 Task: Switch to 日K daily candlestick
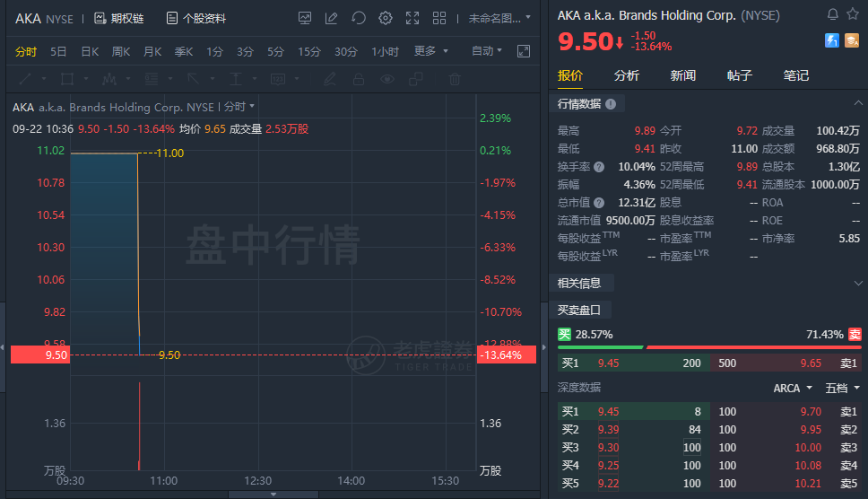(x=90, y=51)
